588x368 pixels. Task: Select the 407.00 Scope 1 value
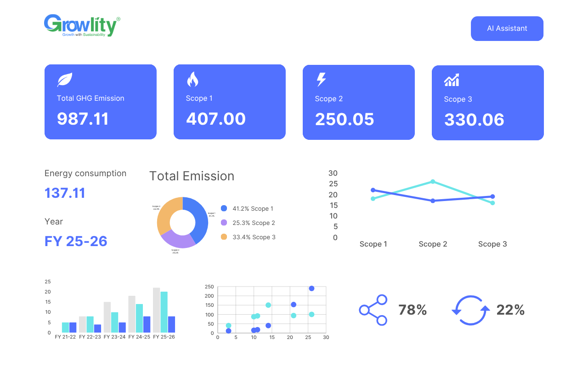(216, 119)
